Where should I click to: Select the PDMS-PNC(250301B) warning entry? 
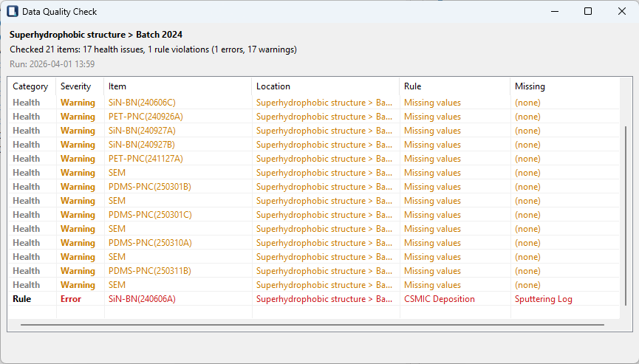click(x=150, y=187)
